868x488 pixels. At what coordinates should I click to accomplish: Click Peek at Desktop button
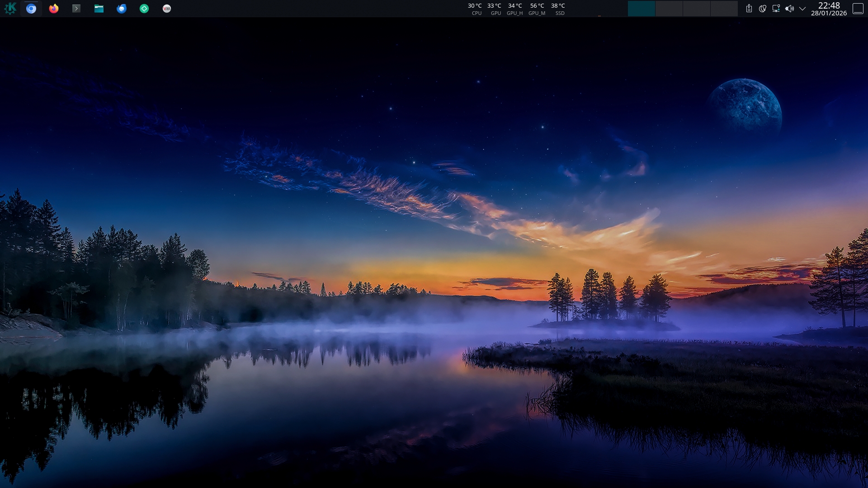858,9
